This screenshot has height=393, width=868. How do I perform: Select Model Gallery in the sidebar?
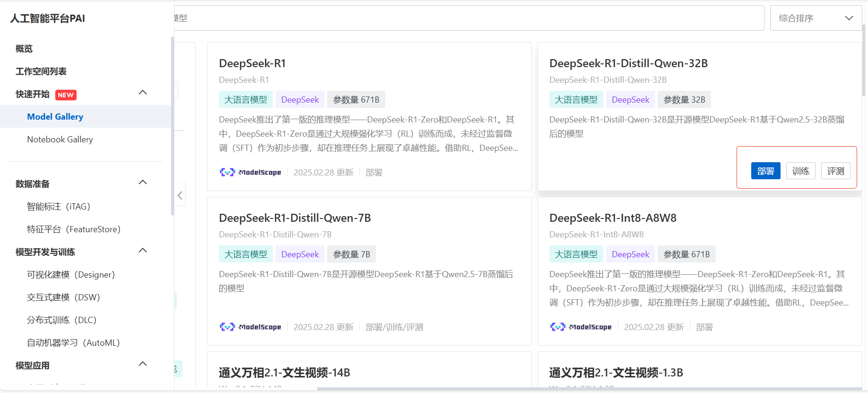tap(55, 117)
